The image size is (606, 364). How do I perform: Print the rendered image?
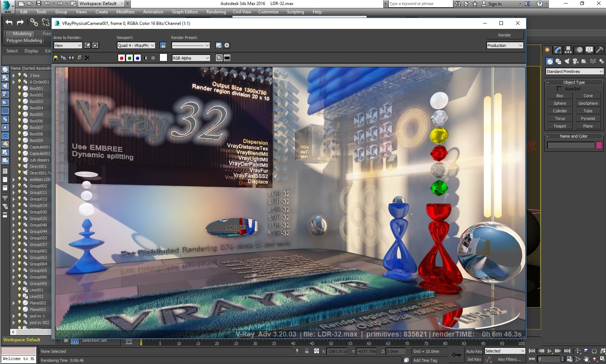point(80,58)
